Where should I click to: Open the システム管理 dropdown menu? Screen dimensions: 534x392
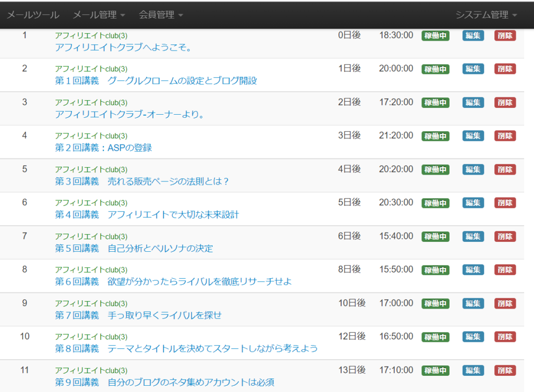486,15
